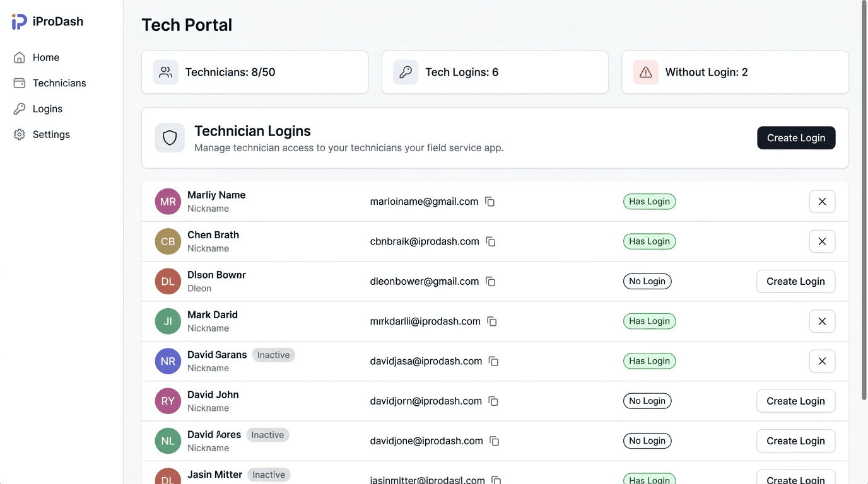
Task: Click the Has Login badge for Mark Darid
Action: pos(649,321)
